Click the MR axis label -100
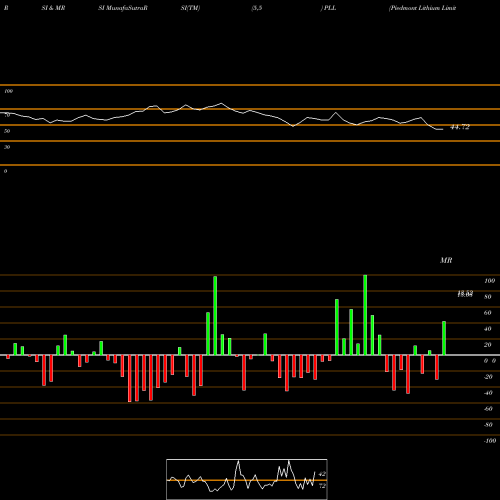 pos(490,441)
